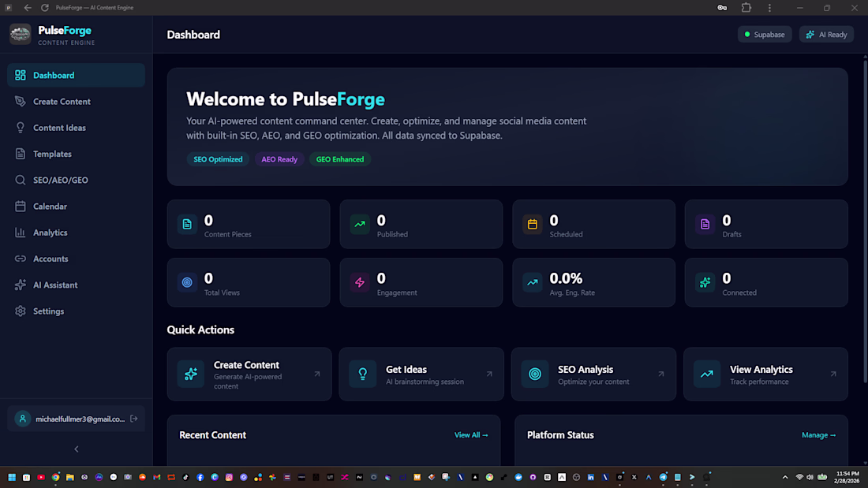Click the arrow on View Analytics card
868x488 pixels.
point(833,374)
